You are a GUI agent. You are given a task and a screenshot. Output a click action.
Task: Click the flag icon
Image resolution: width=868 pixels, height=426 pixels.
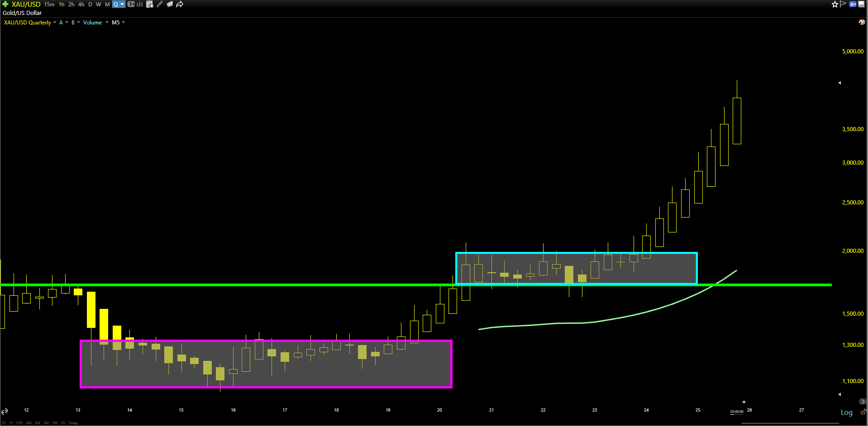tap(843, 4)
